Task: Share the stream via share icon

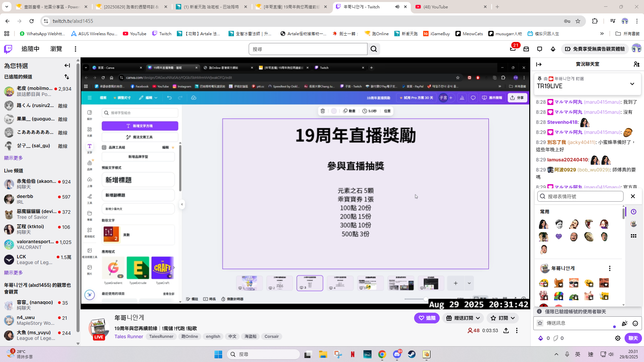Action: click(506, 330)
